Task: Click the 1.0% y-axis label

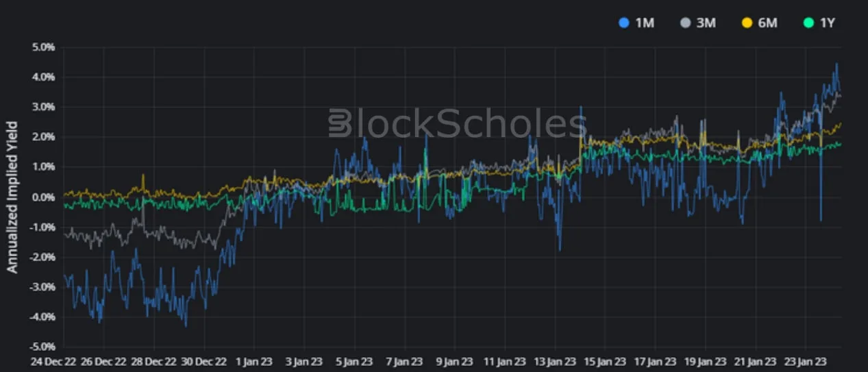Action: [44, 167]
